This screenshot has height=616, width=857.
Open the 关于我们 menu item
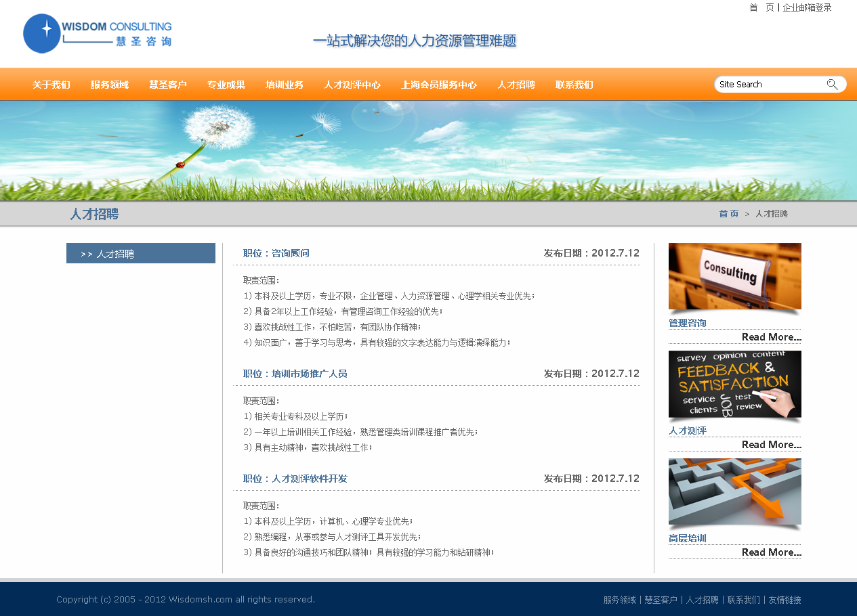[x=51, y=85]
